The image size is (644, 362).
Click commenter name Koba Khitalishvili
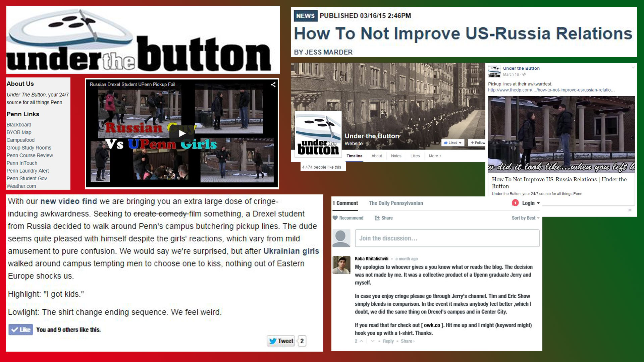coord(372,259)
